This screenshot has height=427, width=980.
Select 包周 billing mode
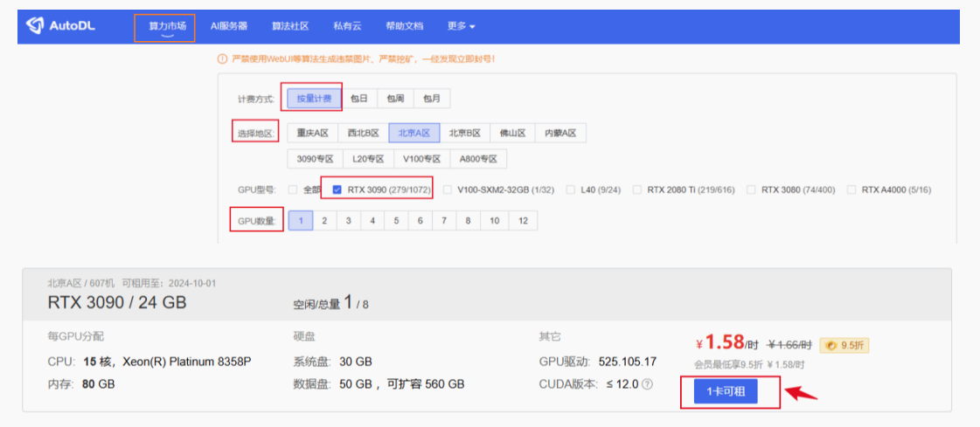396,99
